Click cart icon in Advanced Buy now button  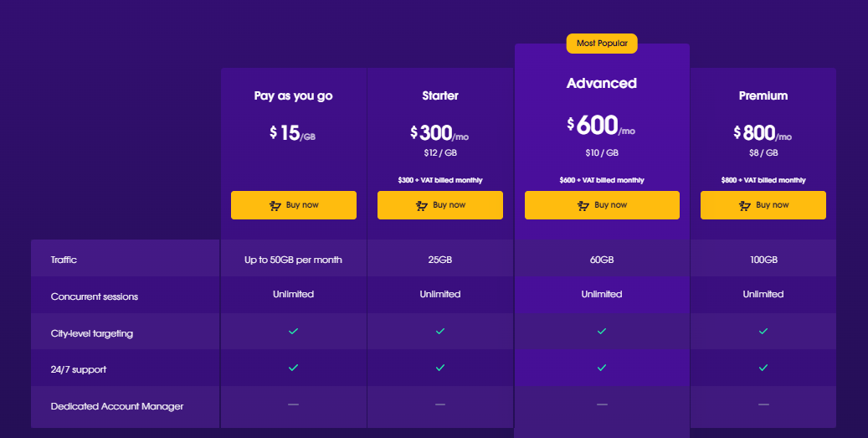pos(583,205)
